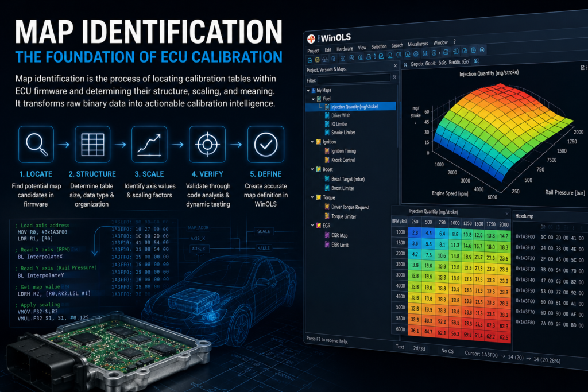Viewport: 588px width, 392px height.
Task: Click the map icon beside EGR Limit
Action: click(x=327, y=244)
